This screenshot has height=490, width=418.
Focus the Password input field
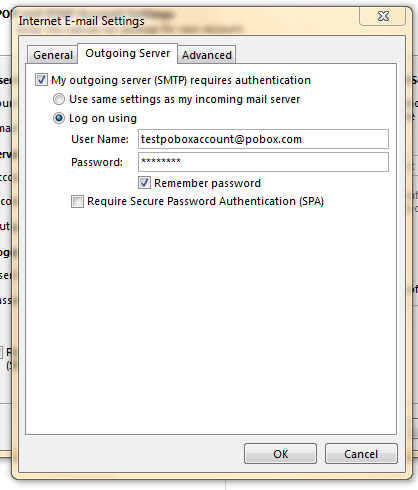tap(263, 162)
